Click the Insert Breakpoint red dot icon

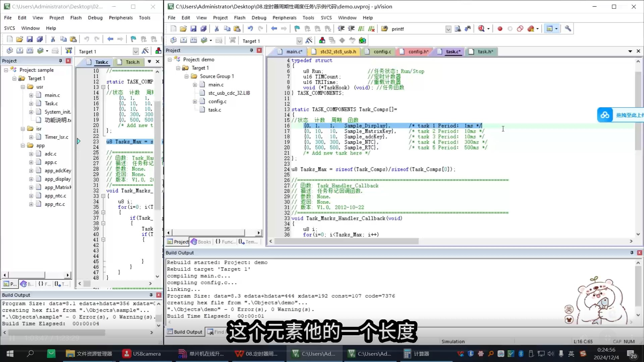[500, 29]
